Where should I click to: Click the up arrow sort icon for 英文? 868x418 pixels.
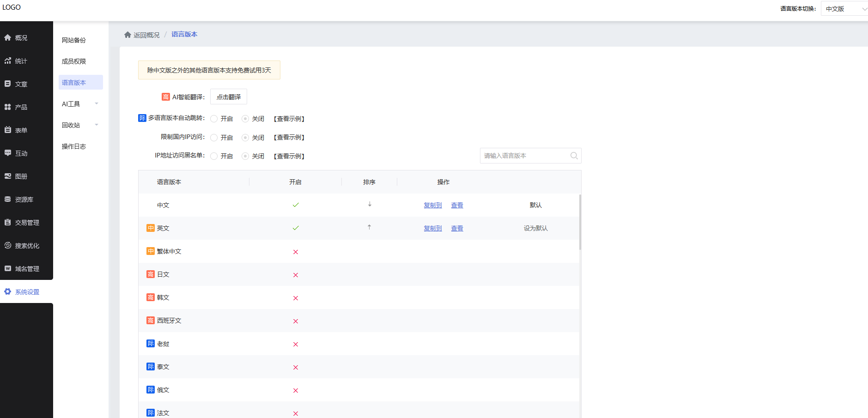pos(369,227)
